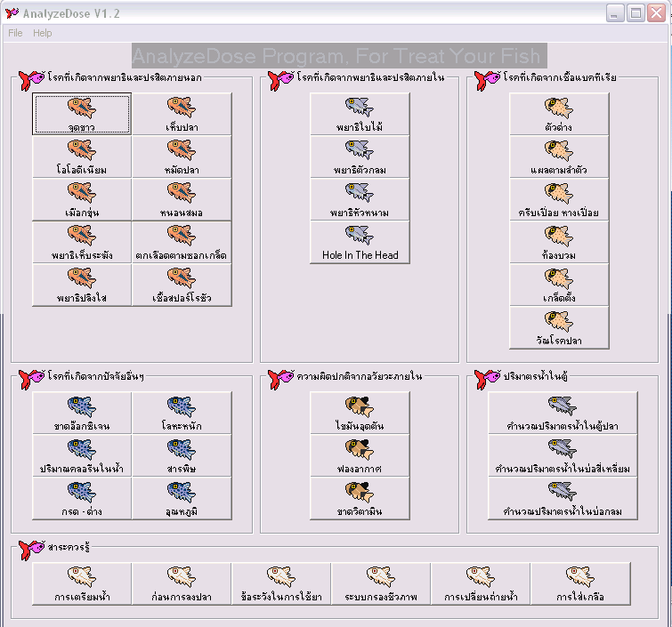Open the ขาดวิตามิน (vitamin deficiency) button

pyautogui.click(x=360, y=498)
